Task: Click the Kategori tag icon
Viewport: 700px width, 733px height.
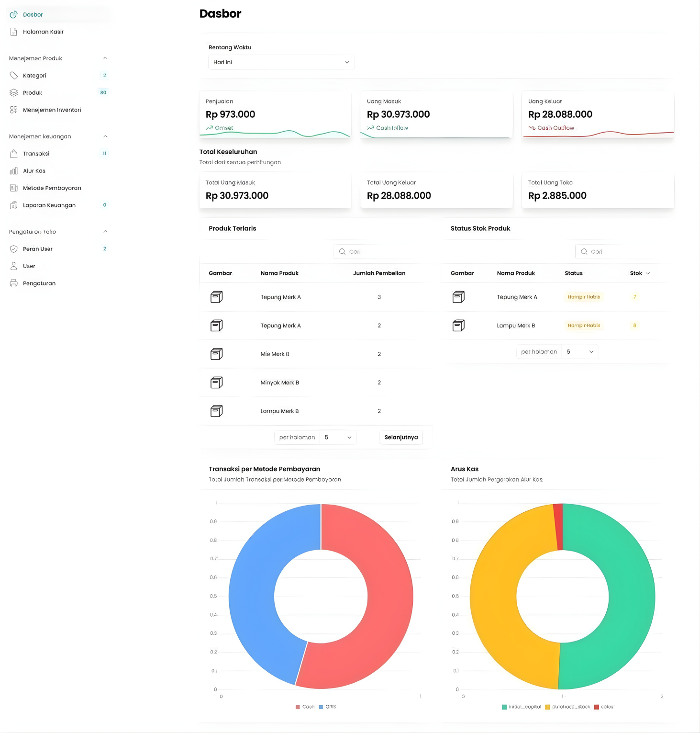Action: tap(13, 76)
